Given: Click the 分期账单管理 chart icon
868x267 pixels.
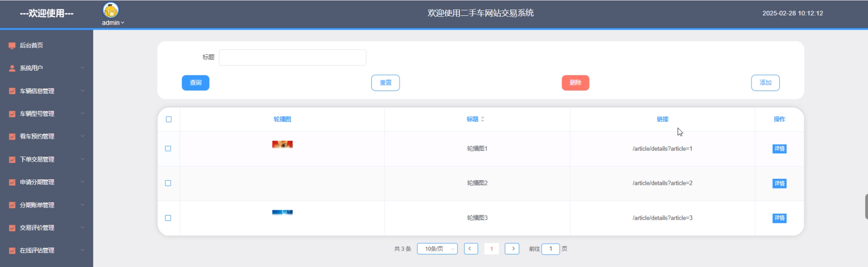Looking at the screenshot, I should pos(12,205).
